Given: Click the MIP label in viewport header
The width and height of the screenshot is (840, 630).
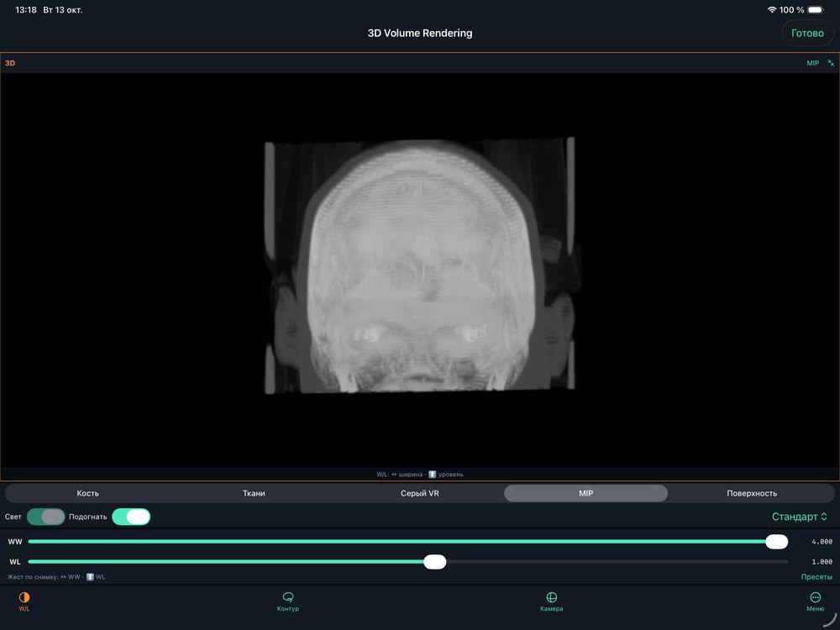Looking at the screenshot, I should pyautogui.click(x=812, y=63).
